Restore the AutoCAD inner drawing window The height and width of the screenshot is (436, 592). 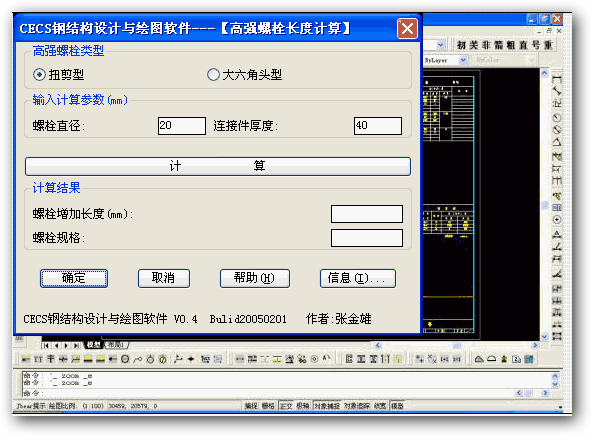pyautogui.click(x=549, y=31)
